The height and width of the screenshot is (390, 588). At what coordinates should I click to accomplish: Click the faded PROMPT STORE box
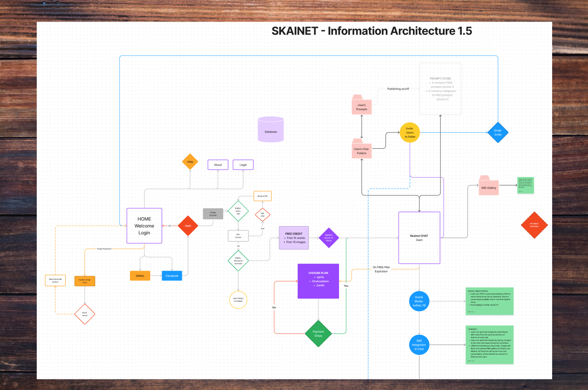coord(440,89)
